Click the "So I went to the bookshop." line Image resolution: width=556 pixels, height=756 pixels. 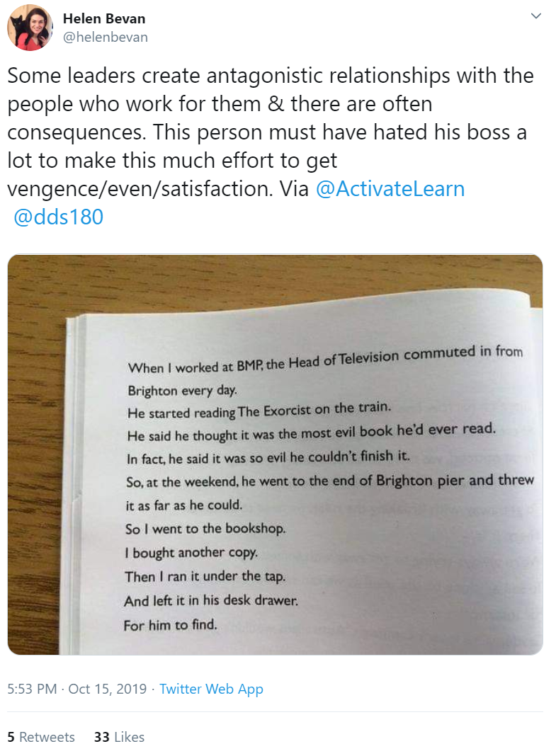205,529
